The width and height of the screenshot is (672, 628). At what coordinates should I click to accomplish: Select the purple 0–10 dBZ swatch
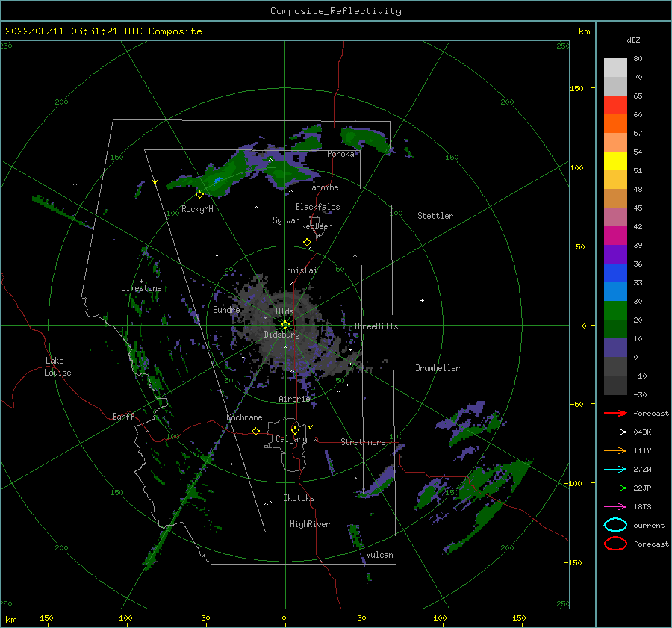pyautogui.click(x=615, y=348)
